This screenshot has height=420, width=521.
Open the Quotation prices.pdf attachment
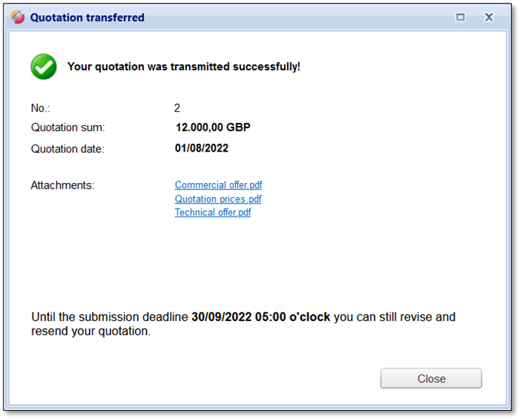218,199
